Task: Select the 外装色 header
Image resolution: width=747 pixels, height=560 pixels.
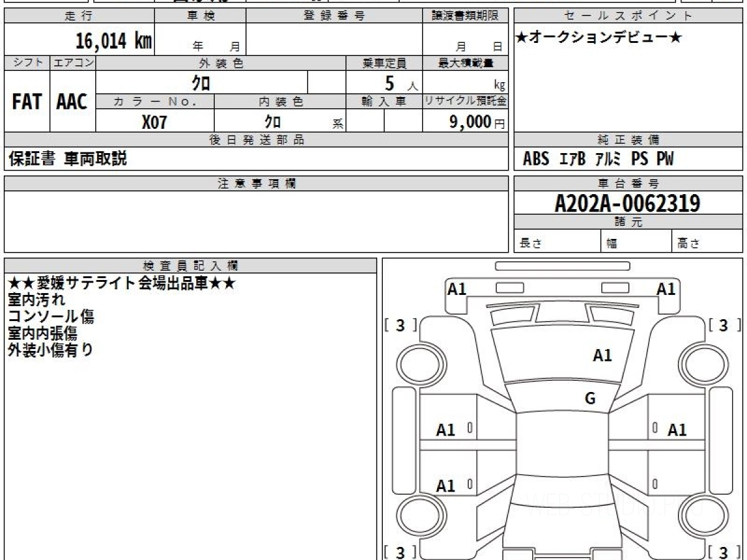Action: [221, 63]
